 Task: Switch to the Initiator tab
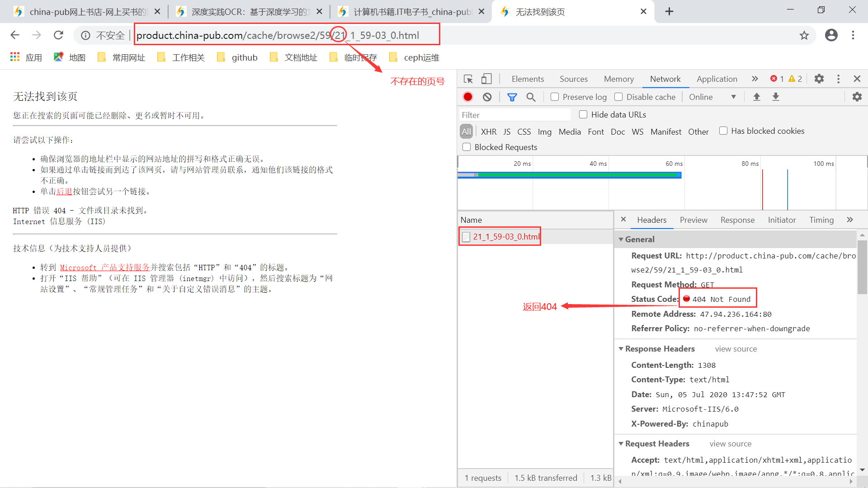click(782, 220)
